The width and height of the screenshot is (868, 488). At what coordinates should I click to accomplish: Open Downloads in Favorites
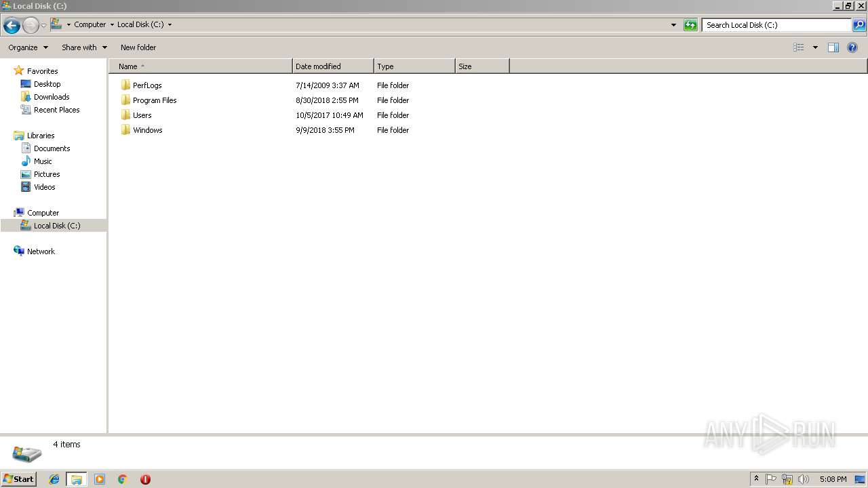pyautogui.click(x=52, y=97)
